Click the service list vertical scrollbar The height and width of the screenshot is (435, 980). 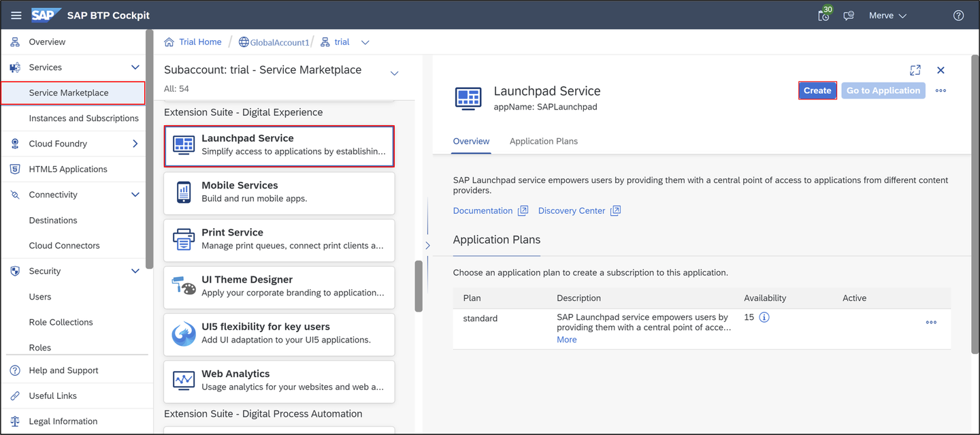419,286
